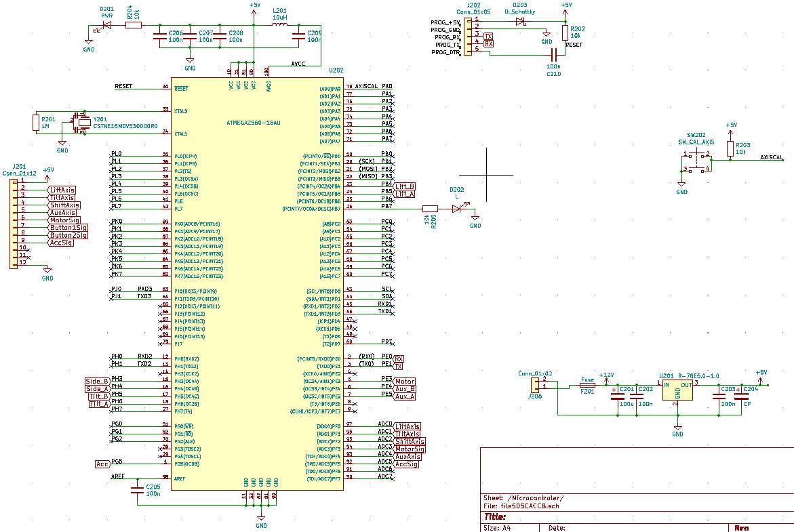
Task: Click the SW202 SW_CAL_AXIS pushbutton switch
Action: pos(697,161)
